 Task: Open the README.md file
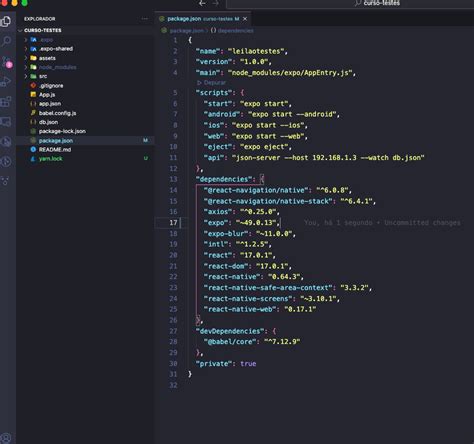(x=55, y=150)
